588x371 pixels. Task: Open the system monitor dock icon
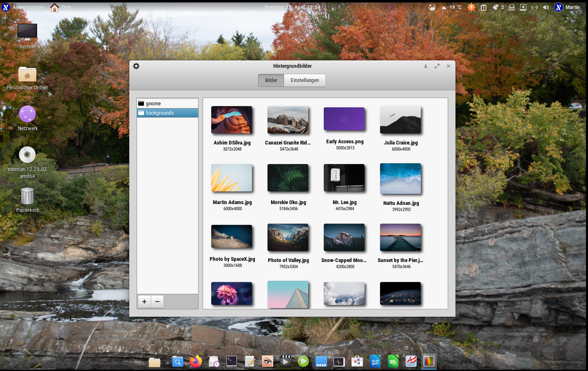click(339, 362)
